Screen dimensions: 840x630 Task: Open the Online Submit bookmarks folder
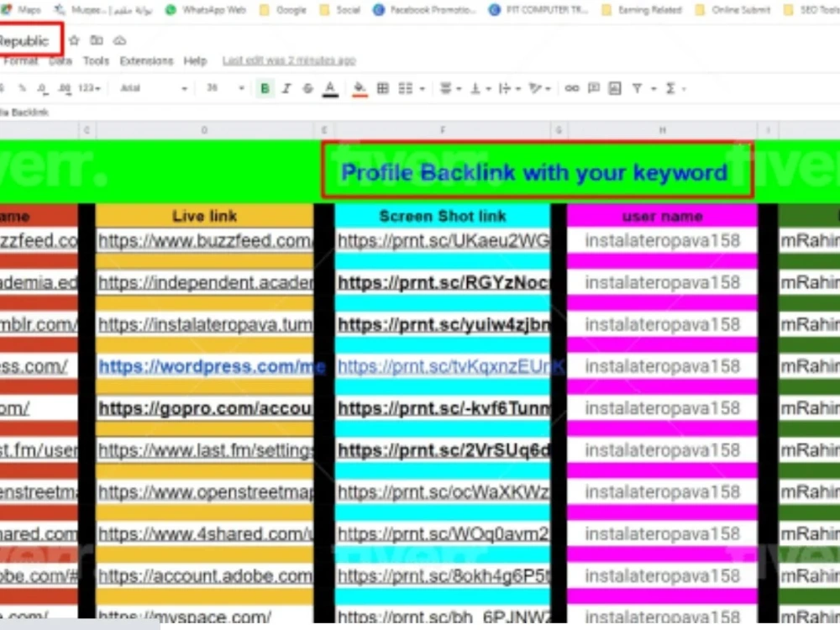732,9
